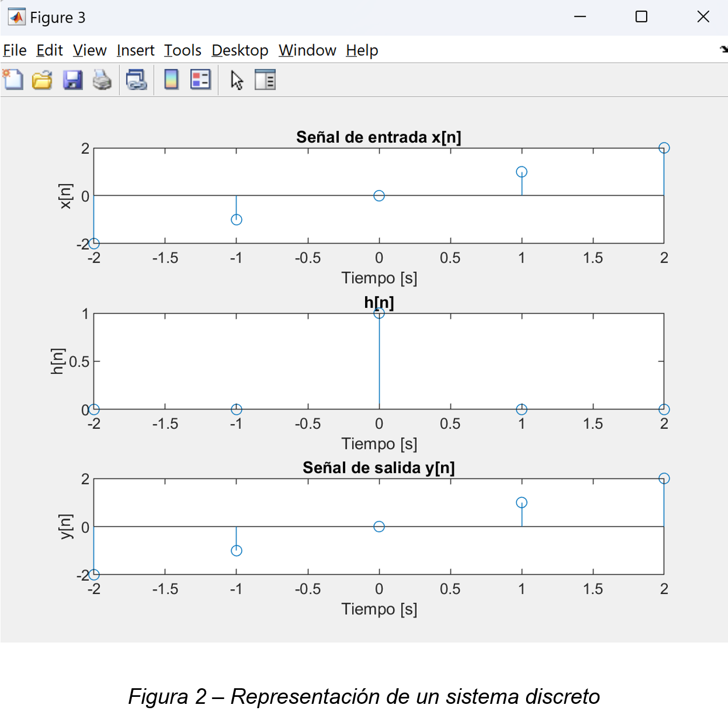The width and height of the screenshot is (728, 720).
Task: Click the title 'Señal de salida y[n]'
Action: 379,468
